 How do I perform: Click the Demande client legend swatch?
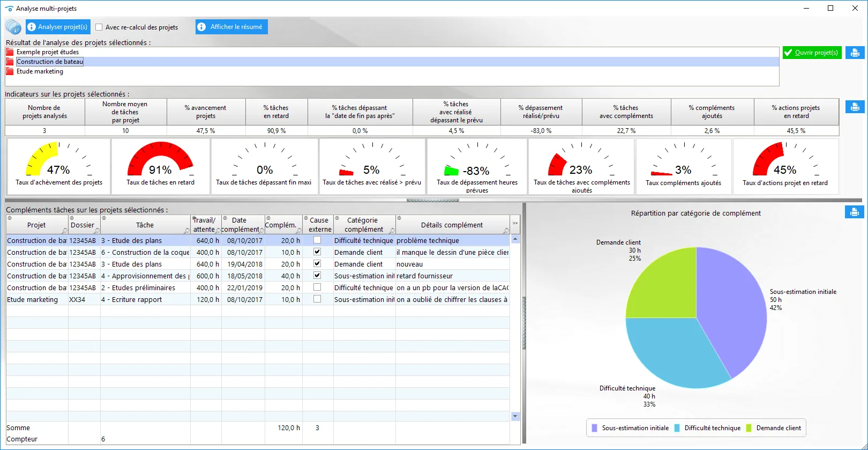(x=749, y=428)
